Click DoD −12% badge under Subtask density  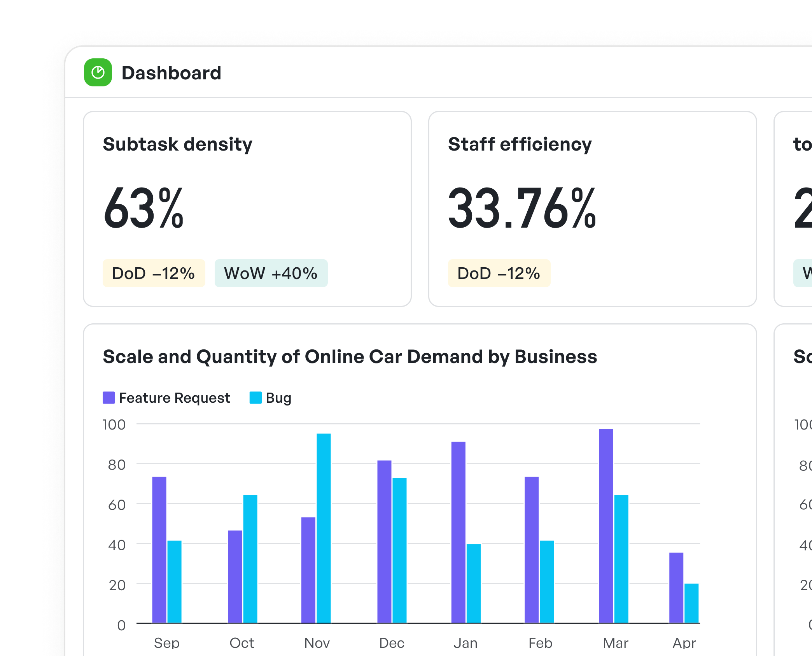[x=154, y=273]
